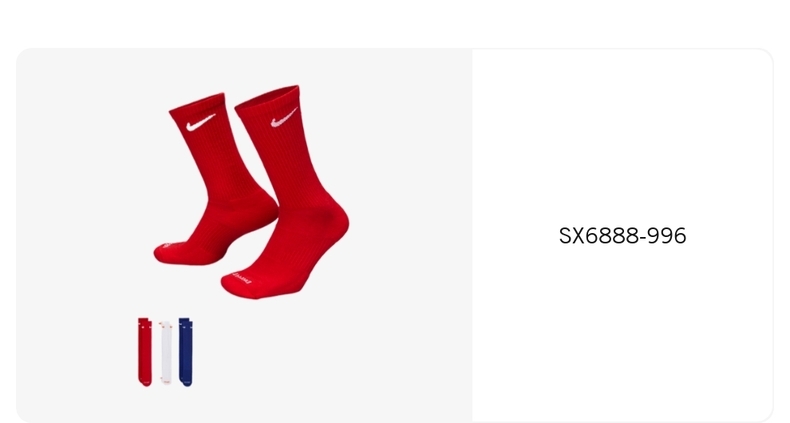Click the heel of the right red sock
This screenshot has height=423, width=790.
coord(335,219)
